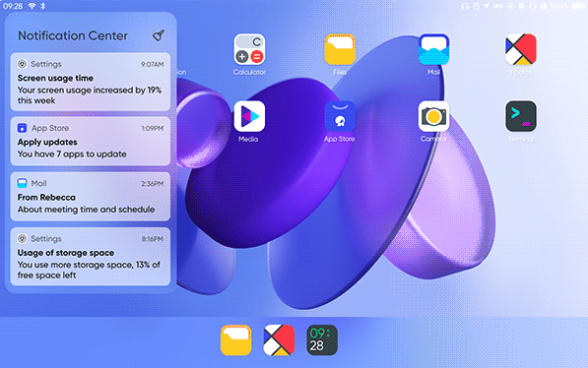Open the From Rebecca mail notification

click(x=90, y=197)
